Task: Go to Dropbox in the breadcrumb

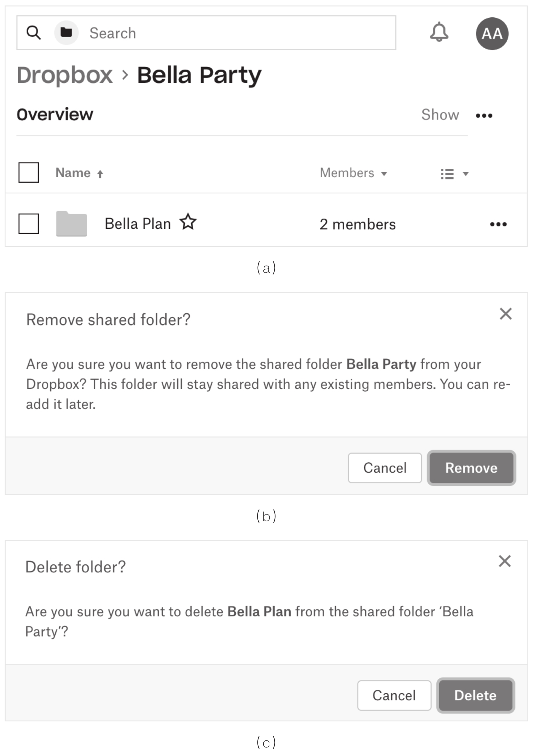Action: (65, 76)
